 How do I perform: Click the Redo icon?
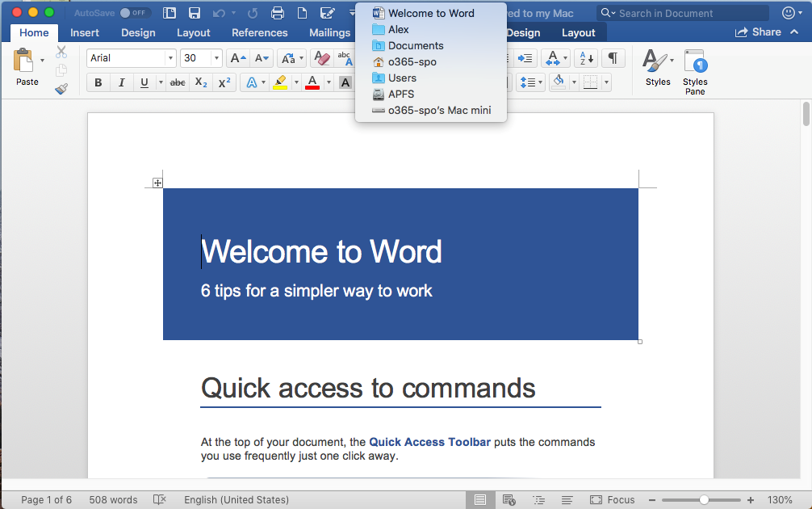click(253, 13)
